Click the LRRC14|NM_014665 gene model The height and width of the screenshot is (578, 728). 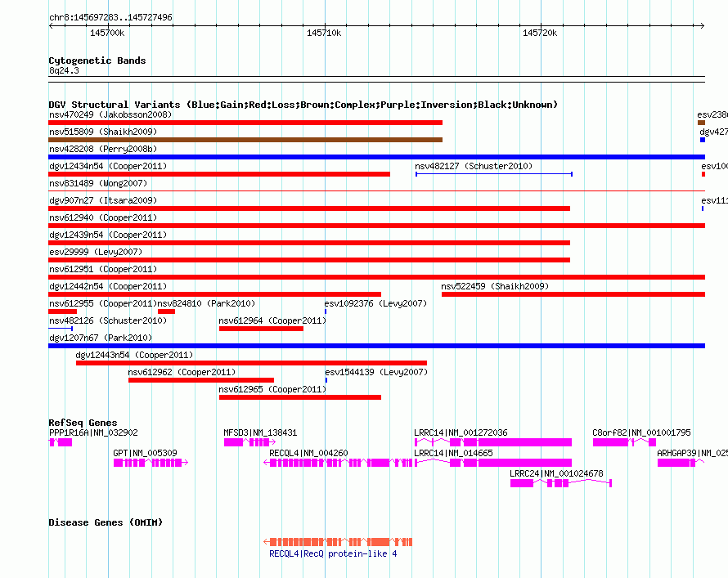(x=493, y=463)
